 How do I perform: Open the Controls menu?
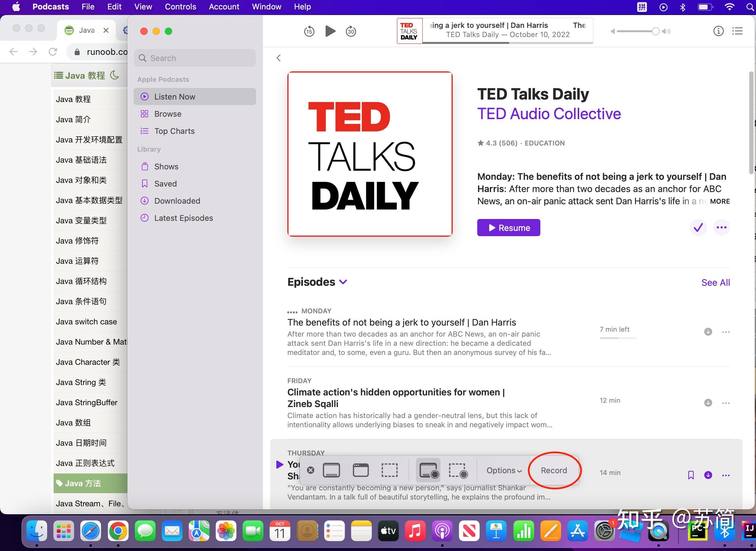point(180,7)
